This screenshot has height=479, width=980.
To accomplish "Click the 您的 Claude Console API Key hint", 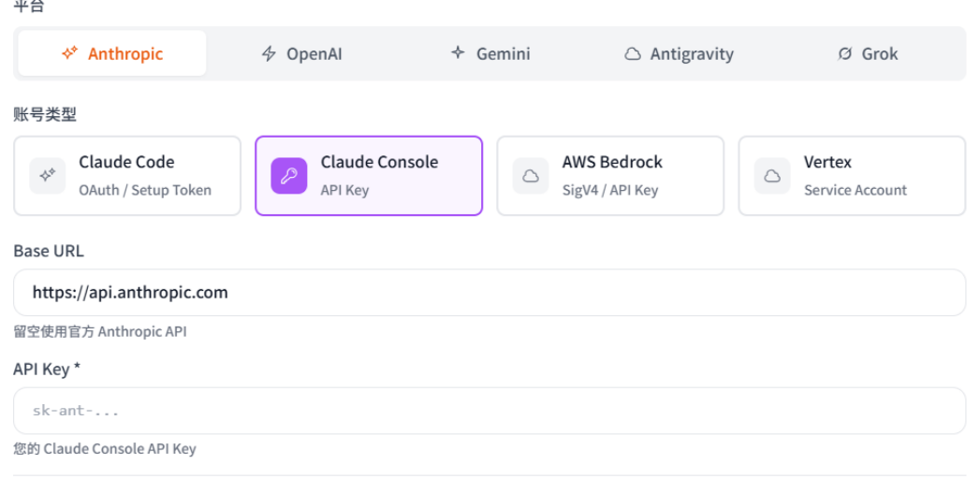I will click(105, 449).
